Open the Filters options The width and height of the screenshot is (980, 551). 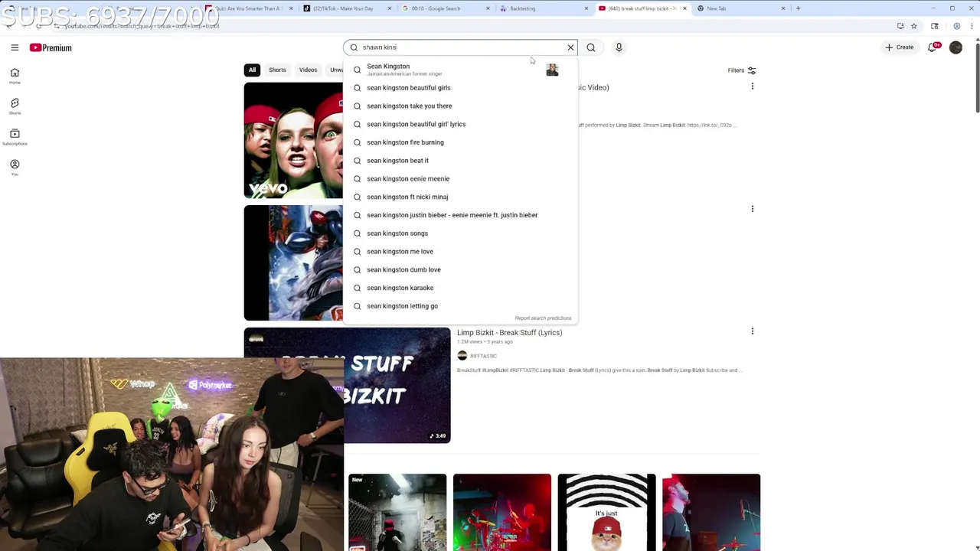[742, 70]
